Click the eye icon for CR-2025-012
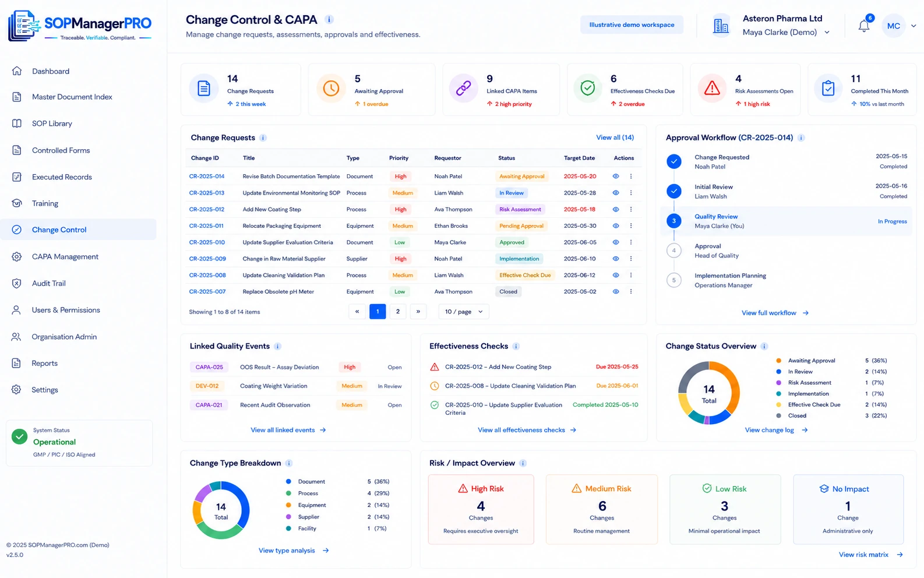 616,209
